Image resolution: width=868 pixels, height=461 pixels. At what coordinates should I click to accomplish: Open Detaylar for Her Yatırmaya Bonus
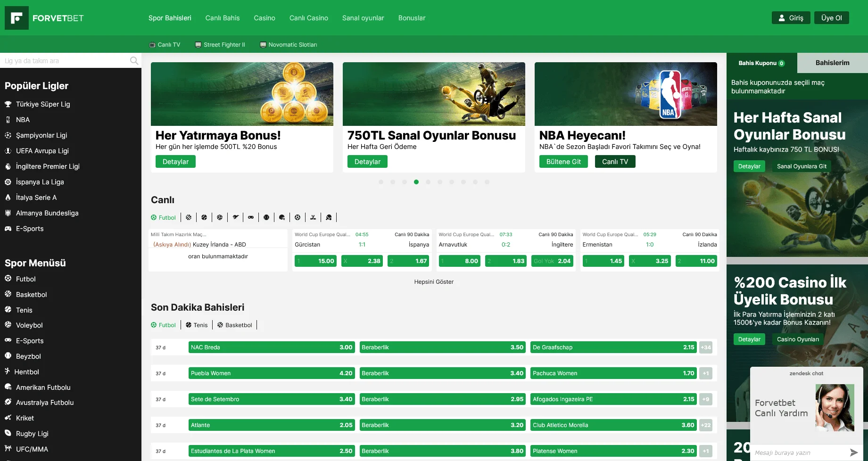coord(175,162)
